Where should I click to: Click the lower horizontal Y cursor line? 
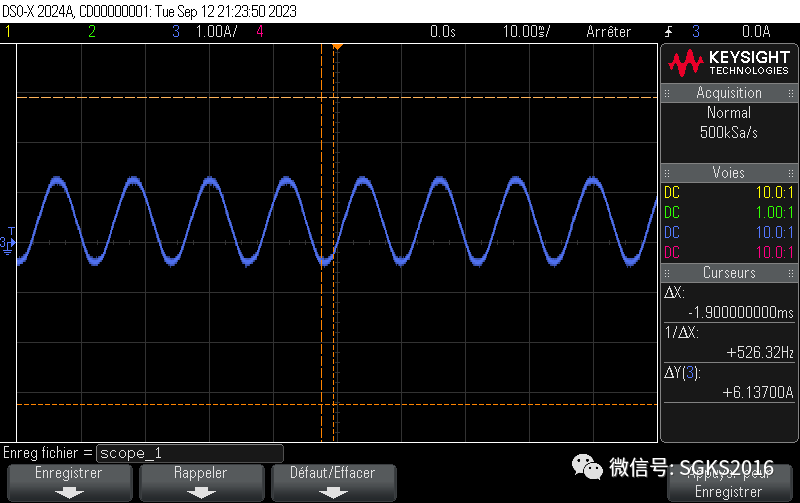pos(337,404)
